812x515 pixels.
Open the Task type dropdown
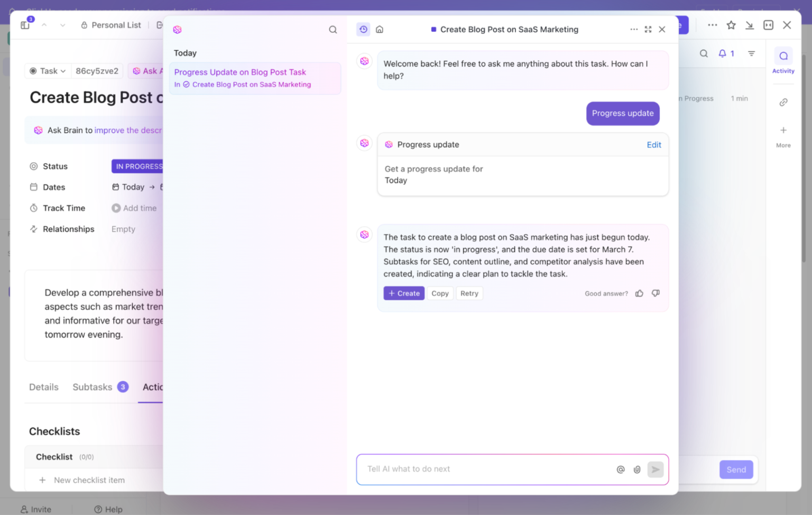47,70
